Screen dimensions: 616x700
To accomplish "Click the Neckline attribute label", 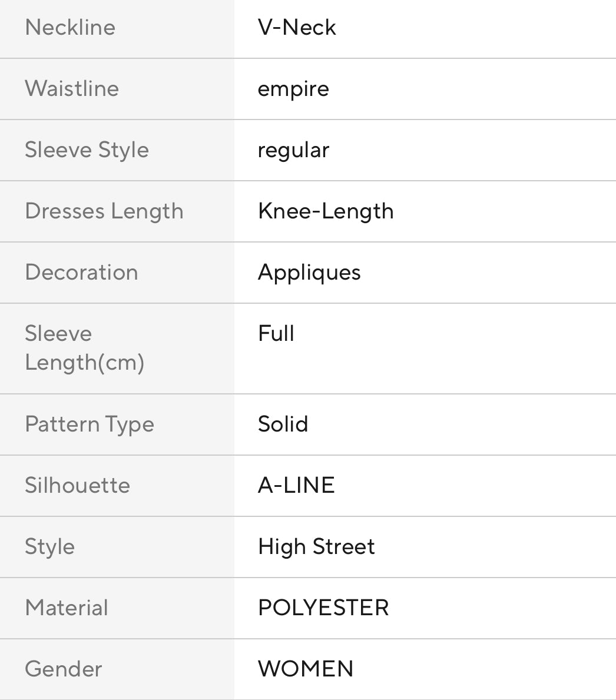I will (x=70, y=28).
